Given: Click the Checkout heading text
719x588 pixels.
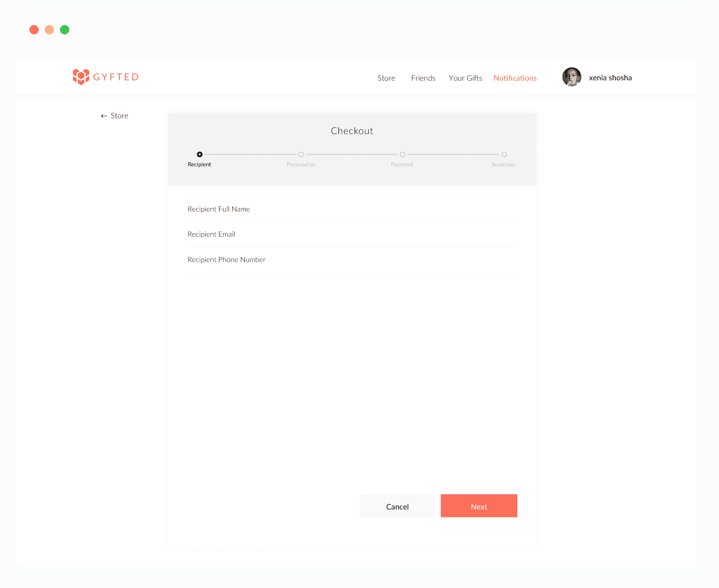Looking at the screenshot, I should 352,131.
